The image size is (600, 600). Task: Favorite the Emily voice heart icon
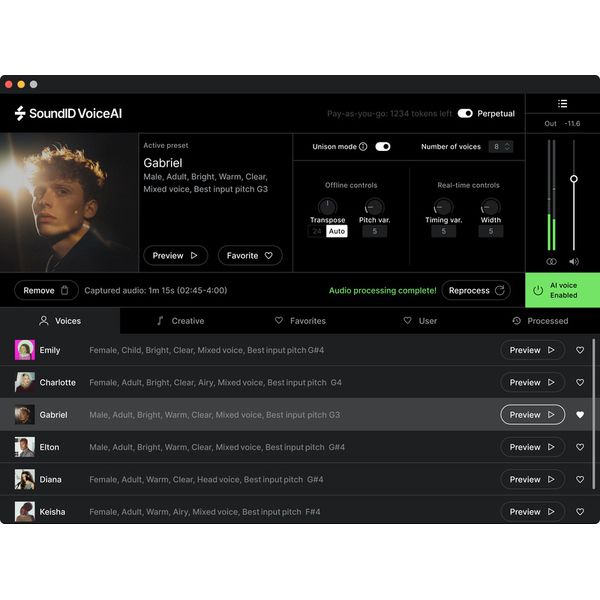[580, 350]
